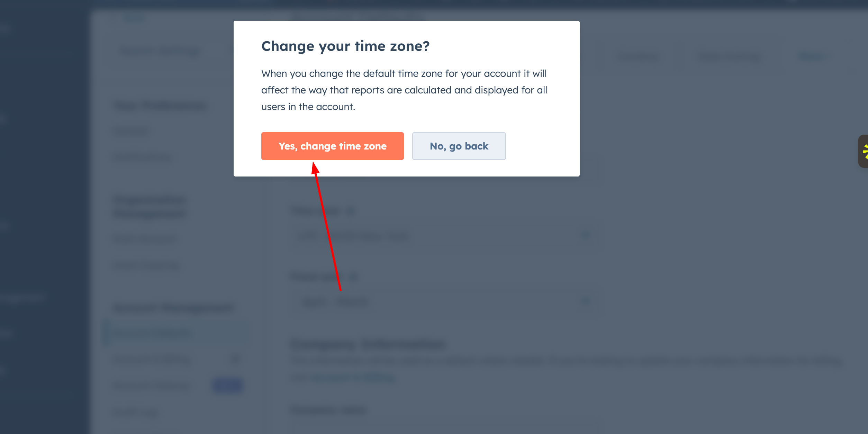Open the General item under Your Preferences
The height and width of the screenshot is (434, 868).
click(x=131, y=132)
